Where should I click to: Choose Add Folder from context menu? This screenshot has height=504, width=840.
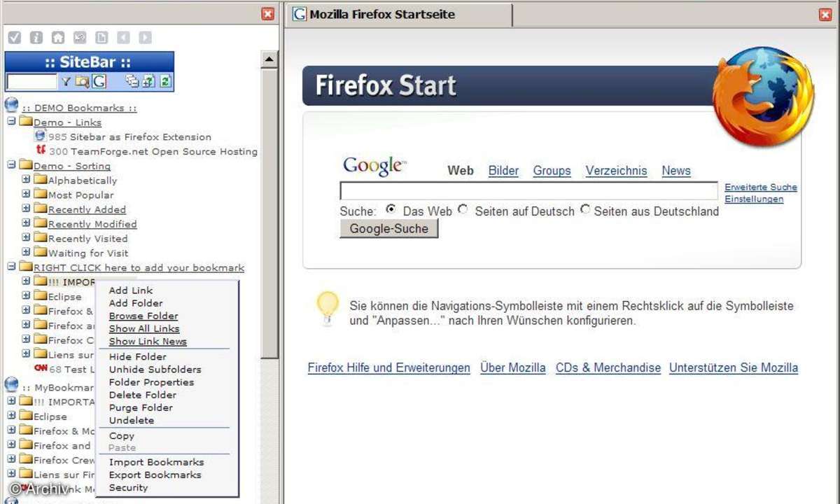(136, 303)
